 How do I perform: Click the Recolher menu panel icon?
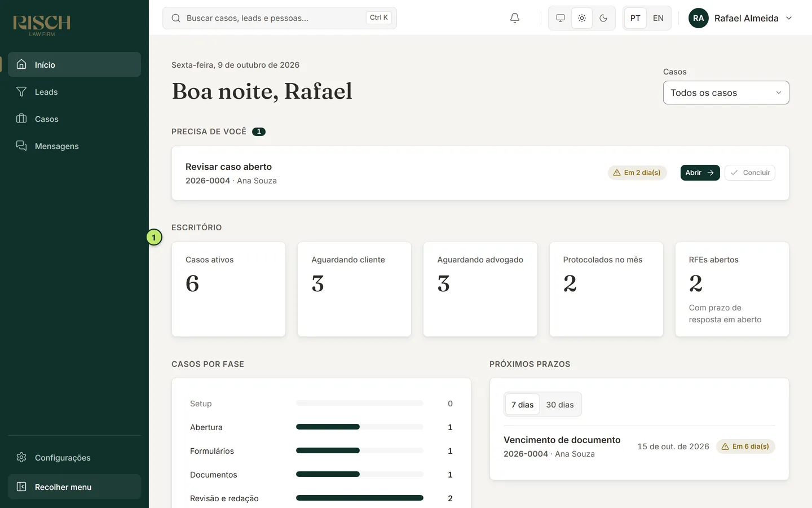pos(21,487)
